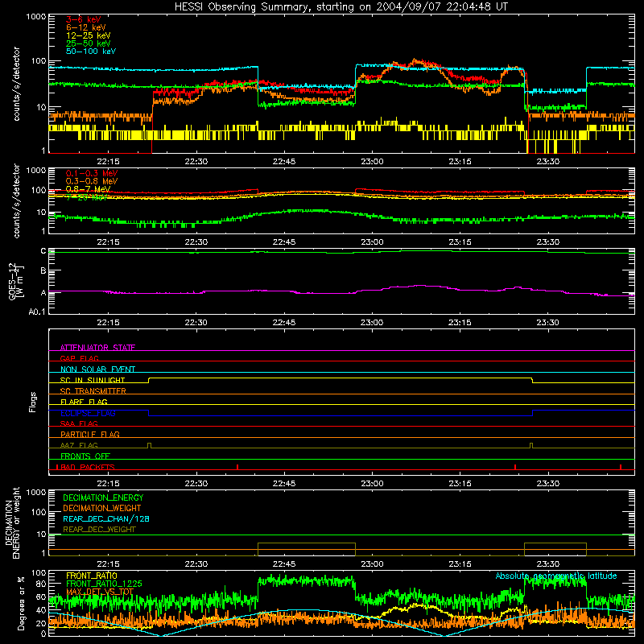Click the Absolute geomagnetic latitude label
Viewport: 644px width, 644px height.
556,576
